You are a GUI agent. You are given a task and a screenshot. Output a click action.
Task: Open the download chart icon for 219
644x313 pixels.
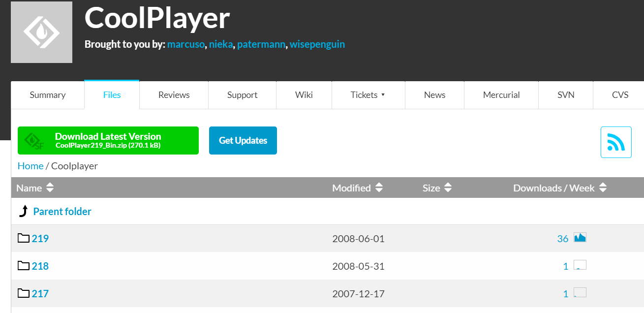click(x=580, y=238)
